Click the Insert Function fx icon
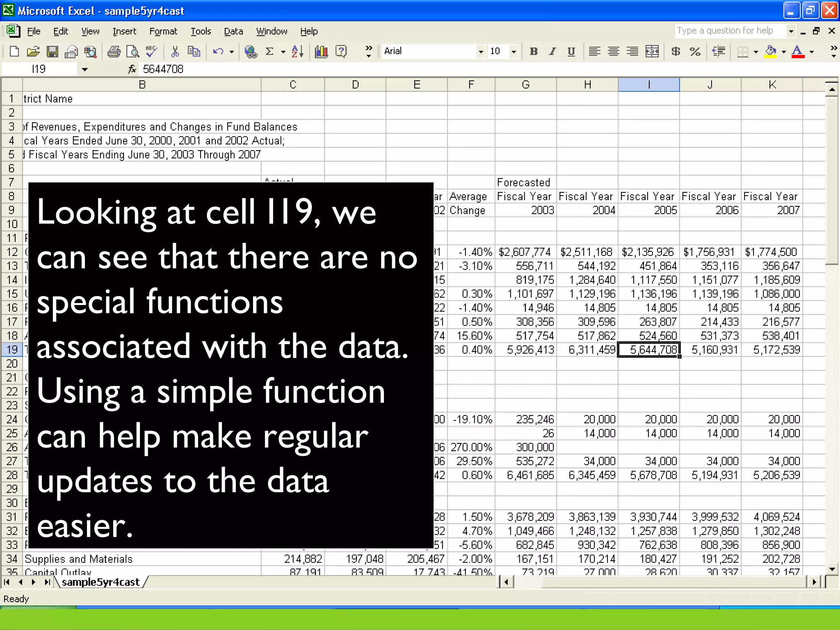Viewport: 840px width, 630px height. 132,69
